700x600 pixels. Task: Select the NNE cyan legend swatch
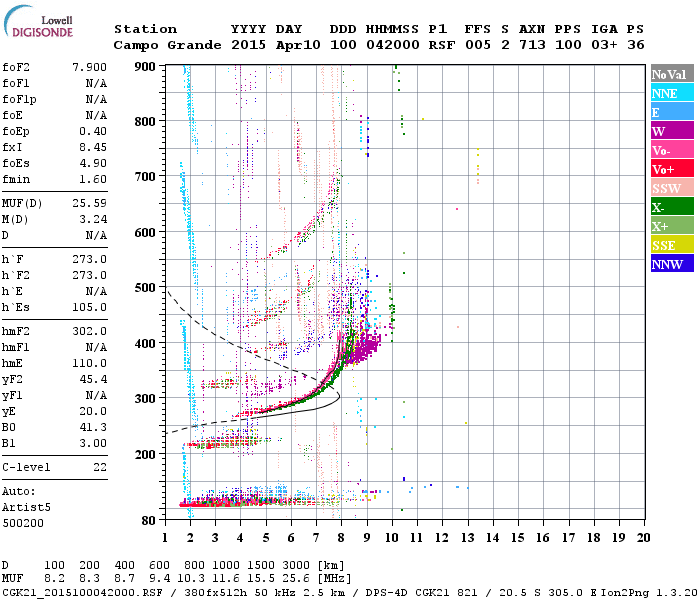click(x=672, y=93)
